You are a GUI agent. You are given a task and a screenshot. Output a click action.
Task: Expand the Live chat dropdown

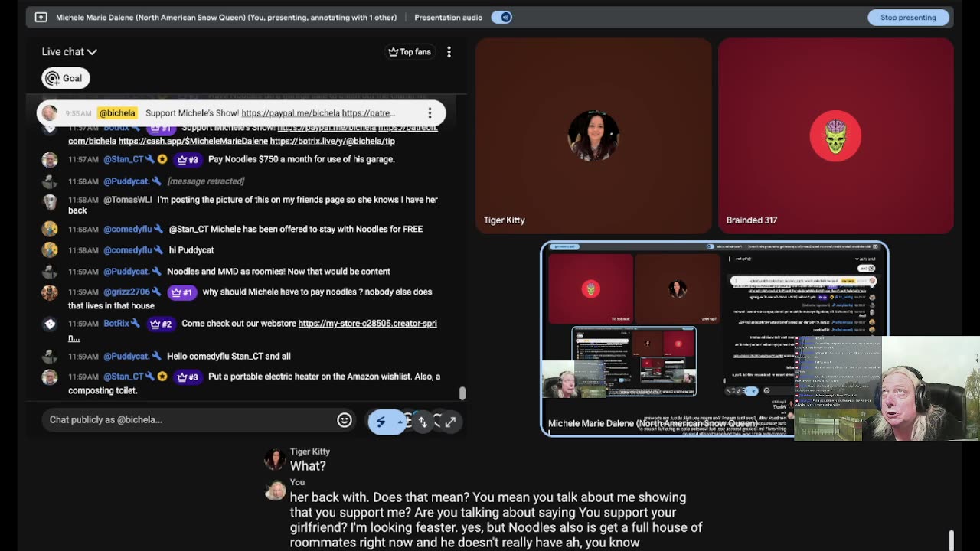(69, 51)
